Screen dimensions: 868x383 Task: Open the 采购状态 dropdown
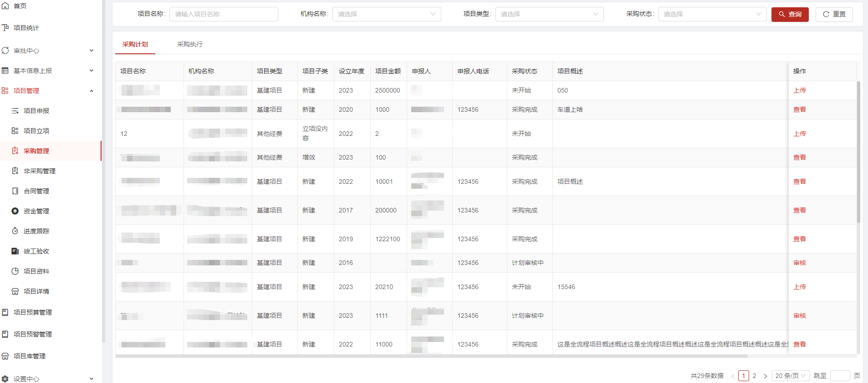click(x=713, y=14)
